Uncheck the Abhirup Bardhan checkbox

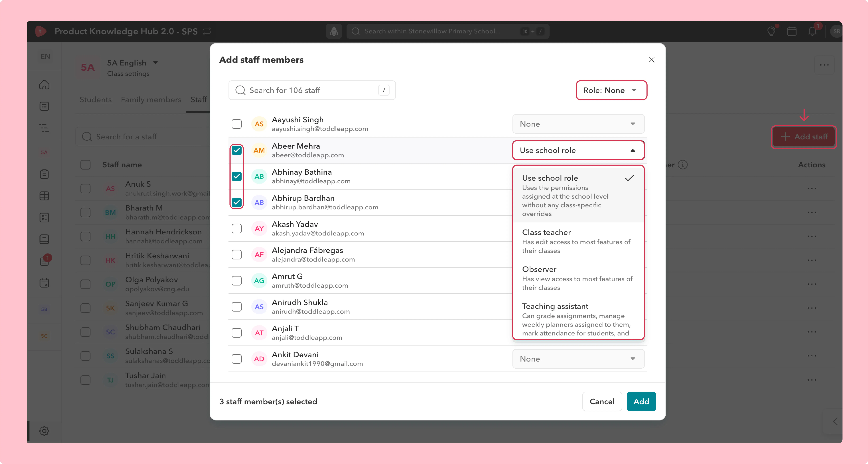click(237, 202)
